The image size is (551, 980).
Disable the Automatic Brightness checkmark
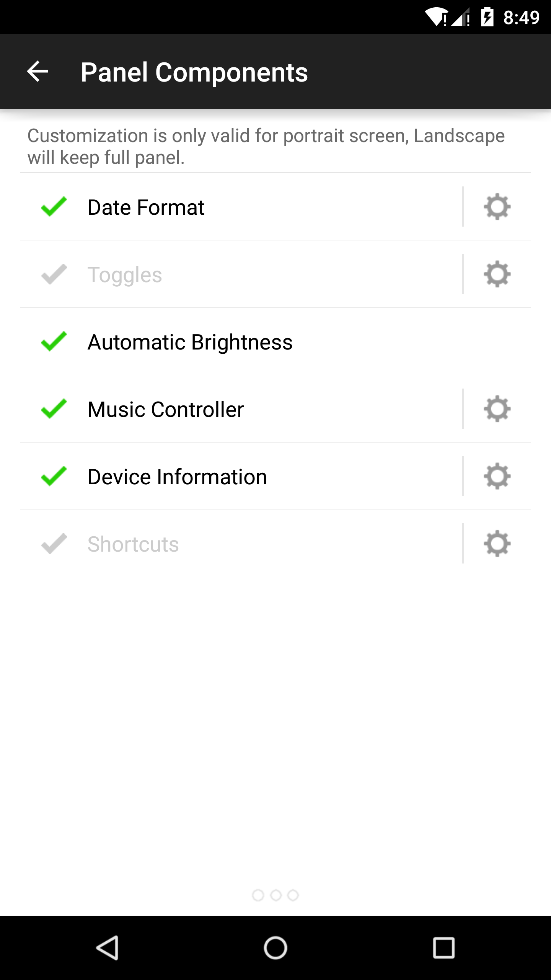point(54,341)
